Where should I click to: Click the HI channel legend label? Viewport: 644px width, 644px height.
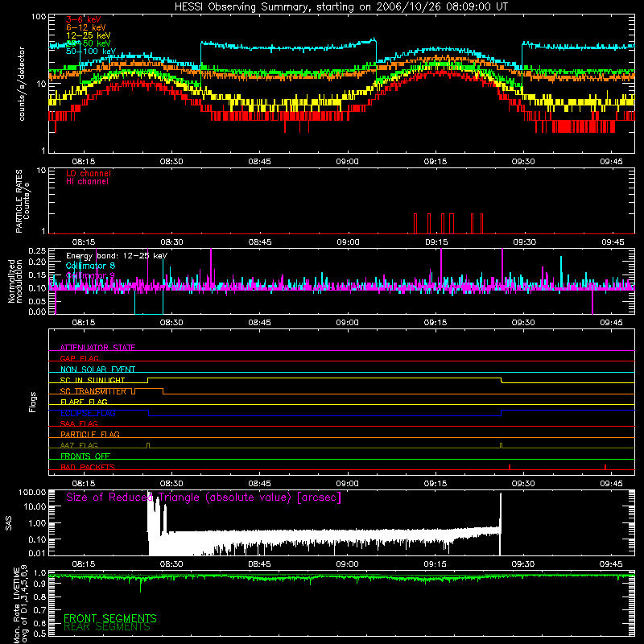pyautogui.click(x=87, y=182)
